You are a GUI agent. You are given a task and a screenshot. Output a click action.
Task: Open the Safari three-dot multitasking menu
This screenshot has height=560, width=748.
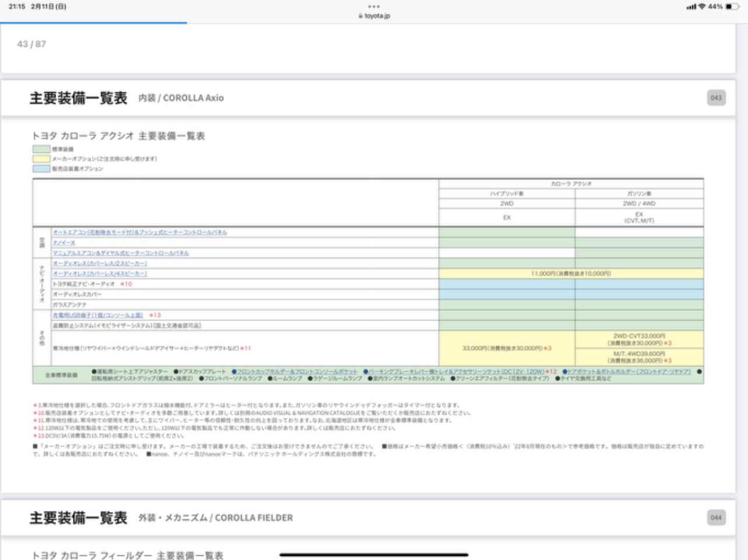374,6
